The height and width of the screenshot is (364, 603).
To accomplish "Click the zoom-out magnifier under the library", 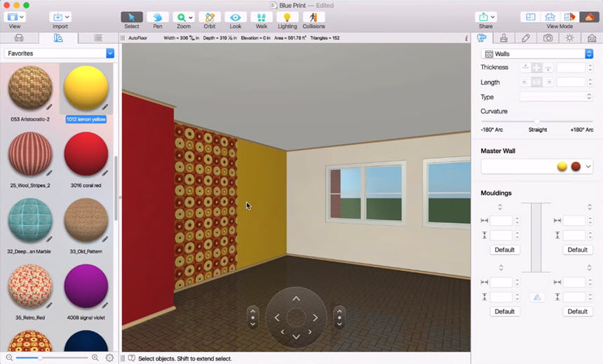I will 9,358.
